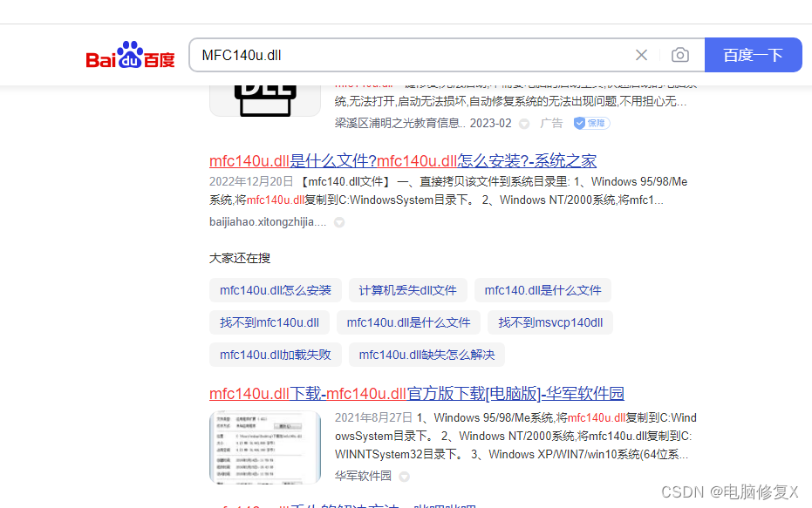
Task: Click the date text 2021年8月27日
Action: point(373,417)
